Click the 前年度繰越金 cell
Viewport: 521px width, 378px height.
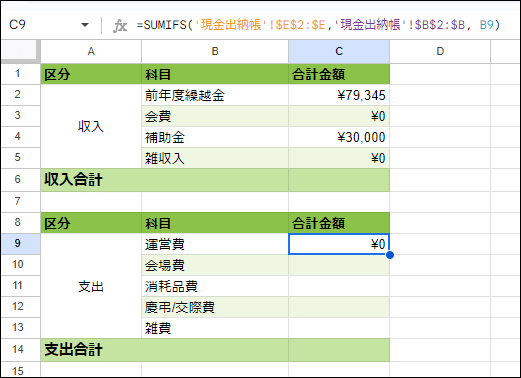215,95
